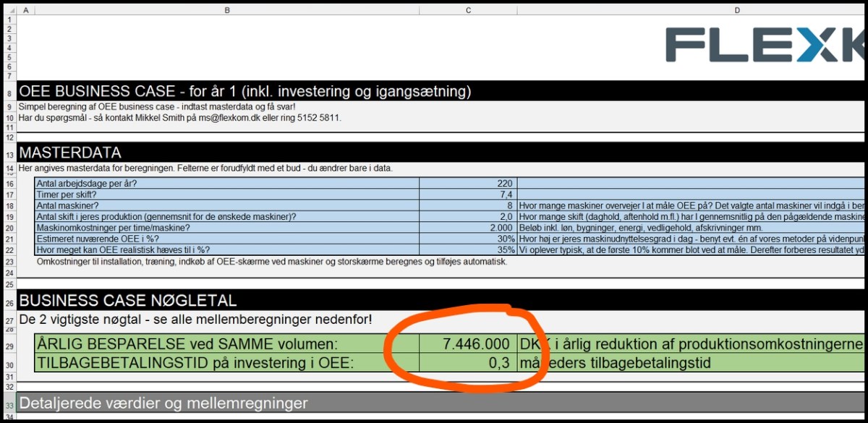This screenshot has width=868, height=423.
Task: Select column A header
Action: [25, 10]
